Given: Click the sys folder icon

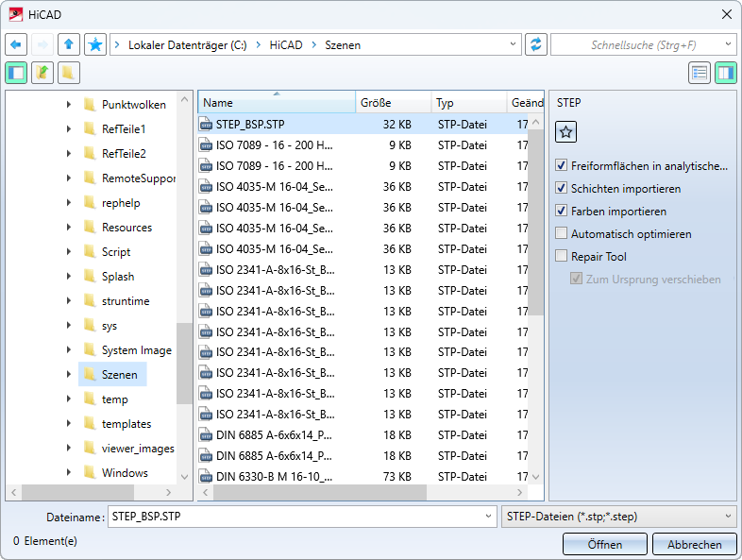Looking at the screenshot, I should tap(90, 325).
